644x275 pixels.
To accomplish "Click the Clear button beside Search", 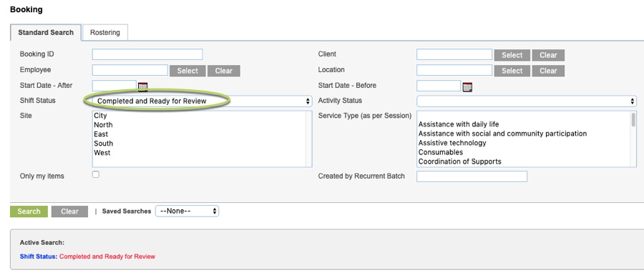I will tap(70, 211).
